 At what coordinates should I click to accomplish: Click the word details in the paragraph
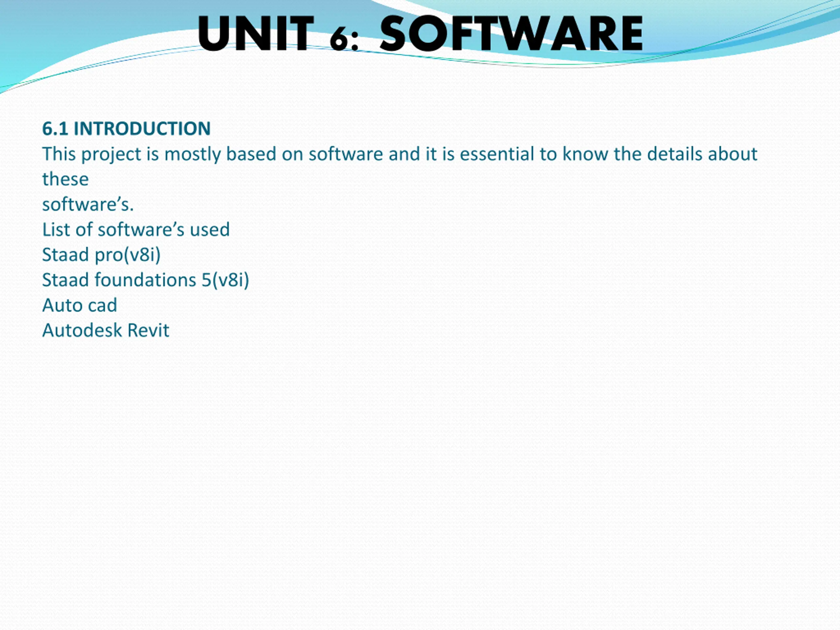[674, 154]
